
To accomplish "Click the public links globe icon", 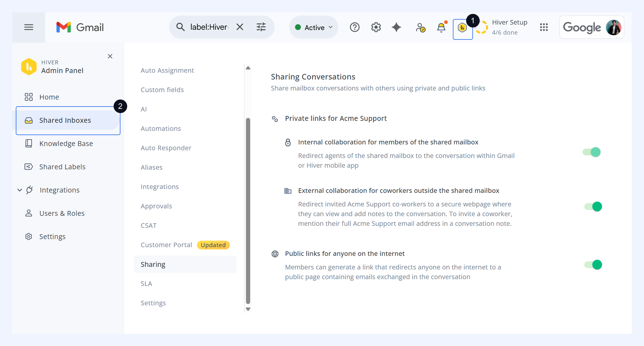I will tap(275, 254).
